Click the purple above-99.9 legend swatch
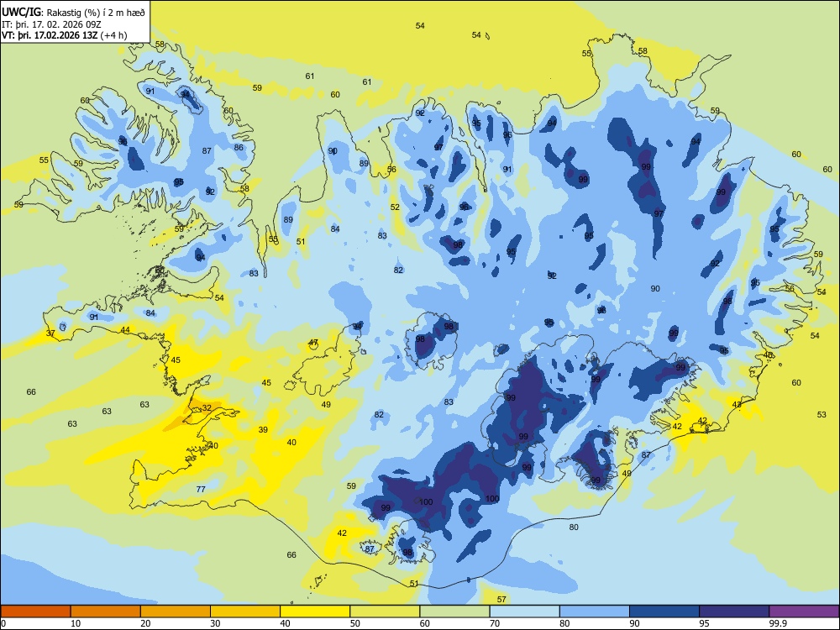Screen dimensions: 840x630 (804, 612)
